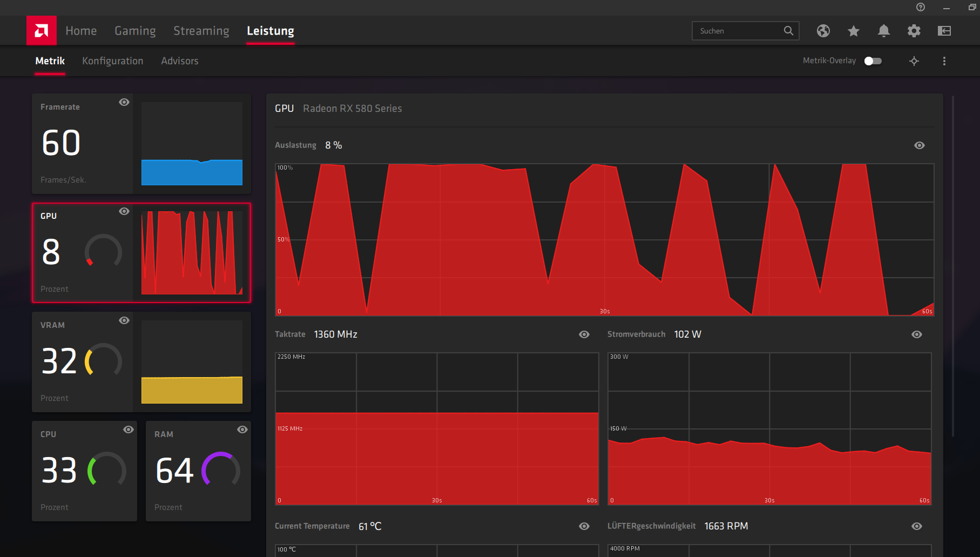Screen dimensions: 980x557
Task: Click the '61 °C' temperature value
Action: click(x=370, y=526)
